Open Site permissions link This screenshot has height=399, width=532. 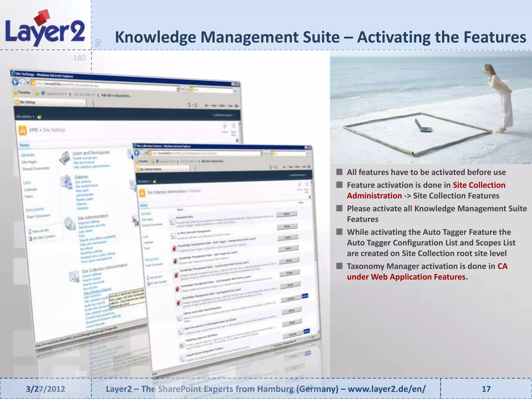[x=84, y=162]
